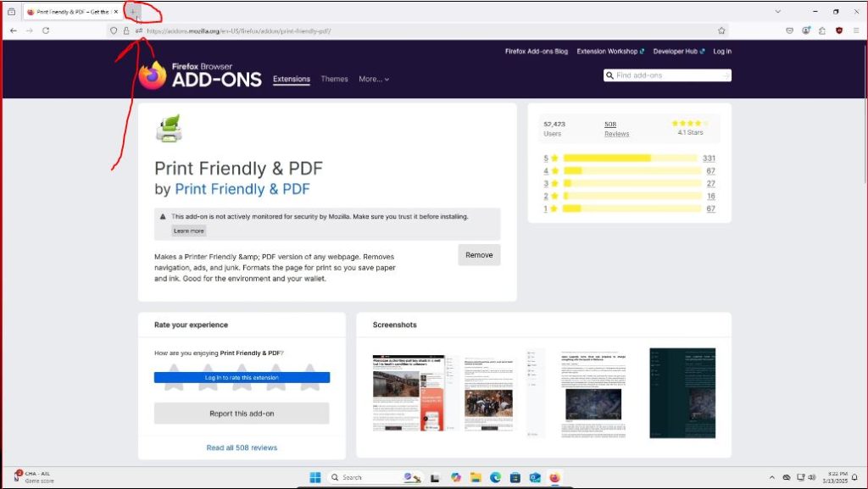Open the CHA - ATL game score widget

pyautogui.click(x=33, y=477)
